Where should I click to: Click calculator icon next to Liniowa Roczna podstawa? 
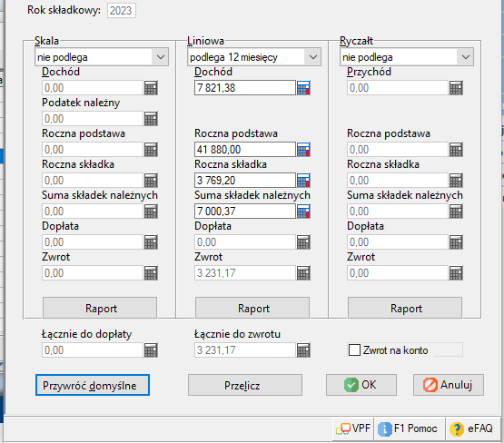[303, 150]
